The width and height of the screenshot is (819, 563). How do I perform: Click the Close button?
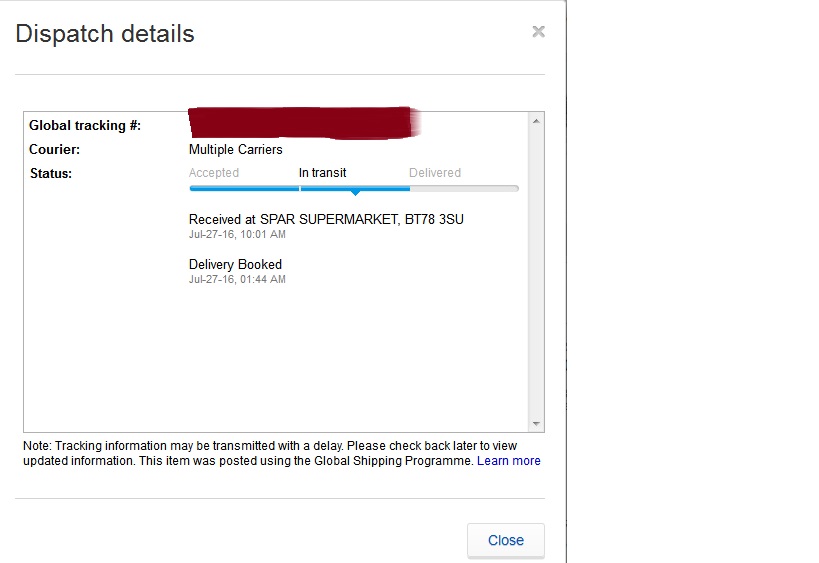(505, 540)
